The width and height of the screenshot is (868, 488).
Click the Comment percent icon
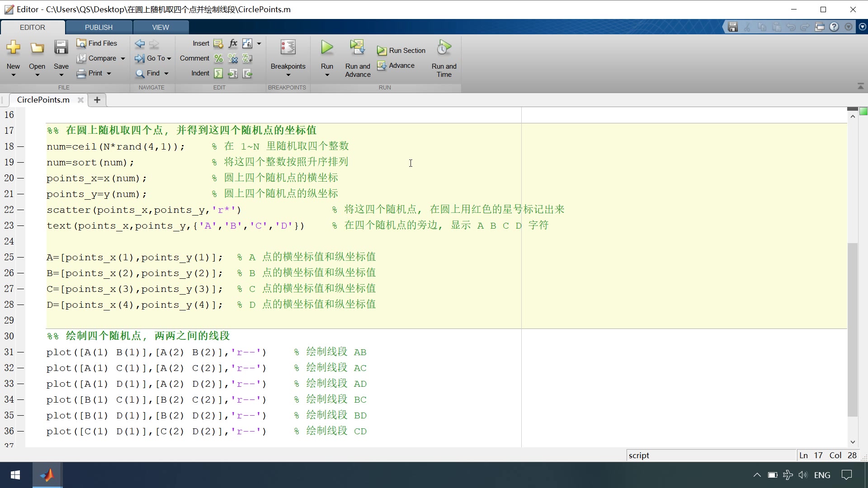[218, 58]
